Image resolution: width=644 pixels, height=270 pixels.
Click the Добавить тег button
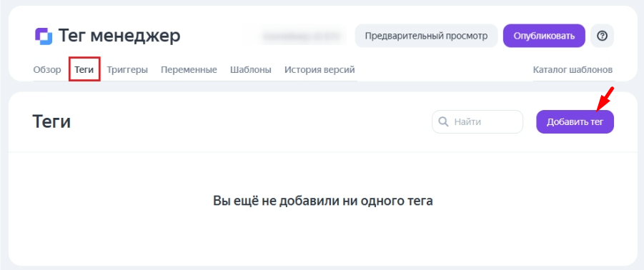[x=575, y=122]
